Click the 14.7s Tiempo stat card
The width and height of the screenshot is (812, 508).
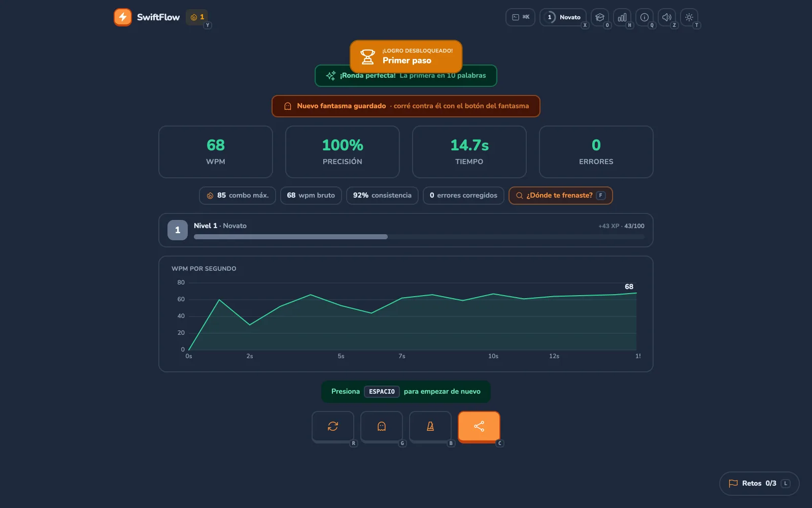469,152
